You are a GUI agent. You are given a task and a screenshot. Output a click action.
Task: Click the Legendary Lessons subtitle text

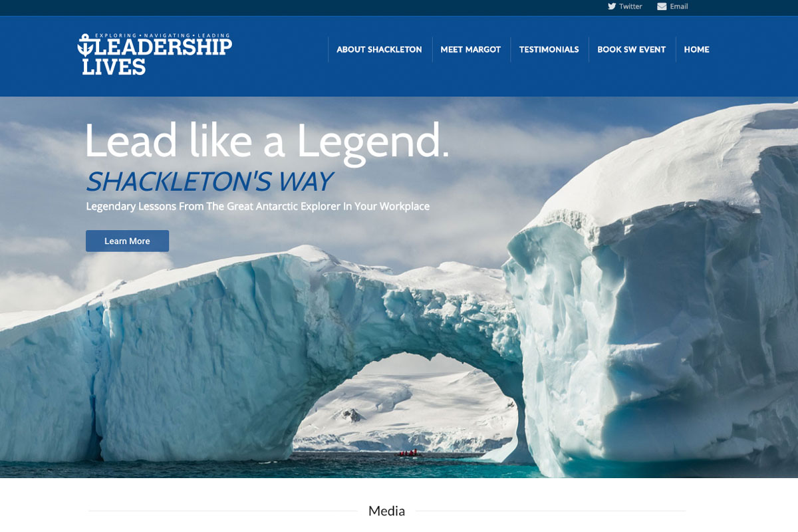[257, 206]
